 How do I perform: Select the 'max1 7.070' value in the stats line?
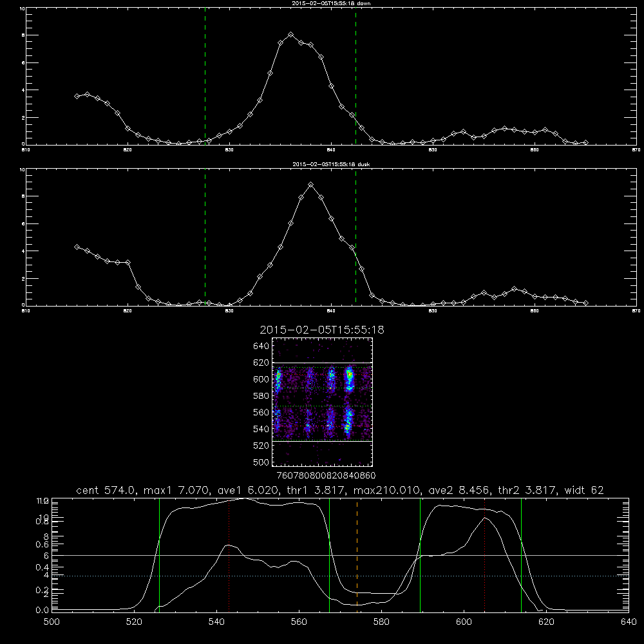175,490
